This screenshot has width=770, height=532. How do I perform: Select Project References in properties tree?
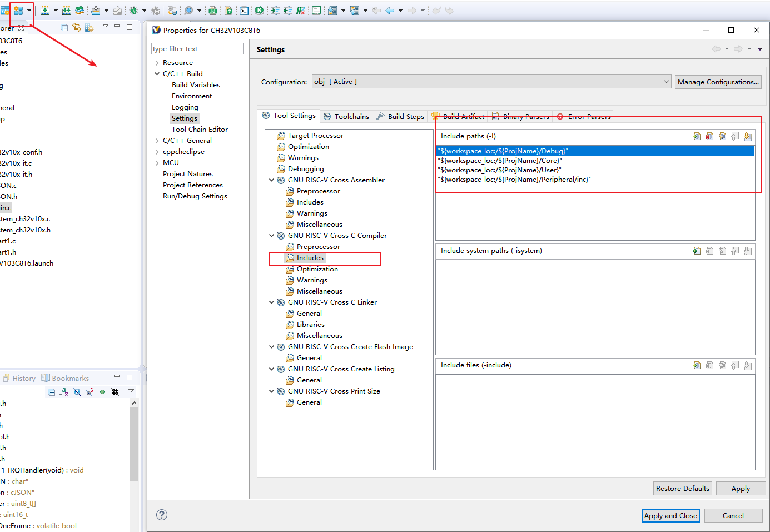pyautogui.click(x=192, y=185)
